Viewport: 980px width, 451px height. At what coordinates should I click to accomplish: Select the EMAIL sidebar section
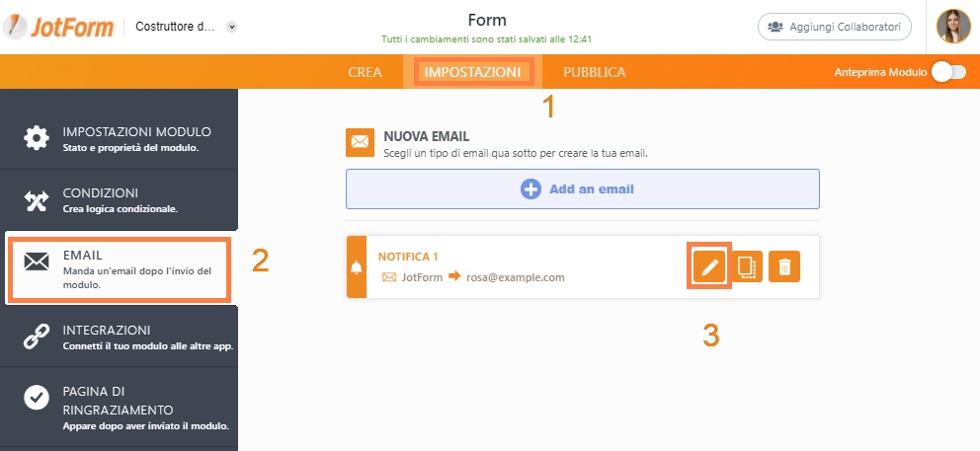pos(119,269)
